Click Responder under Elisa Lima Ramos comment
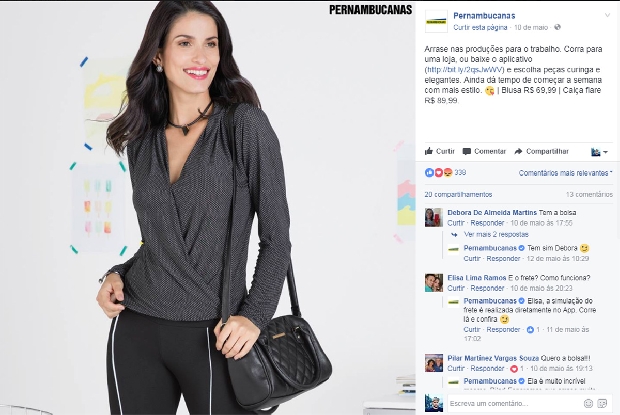 pos(487,288)
